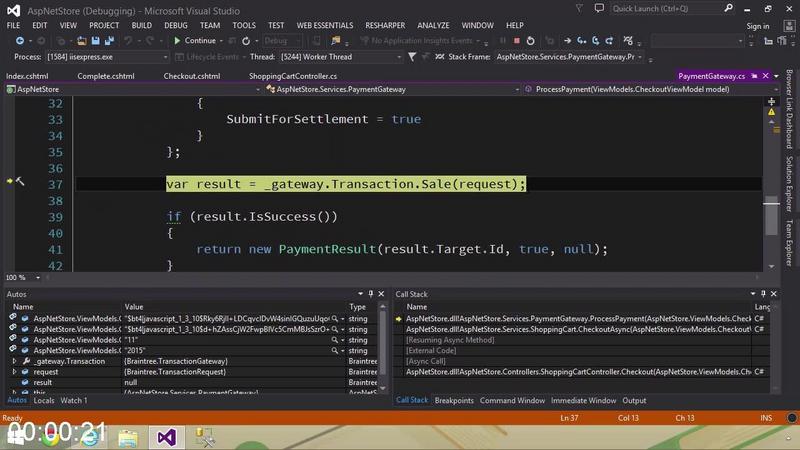The height and width of the screenshot is (450, 800).
Task: Click the Save icon in toolbar
Action: click(95, 41)
